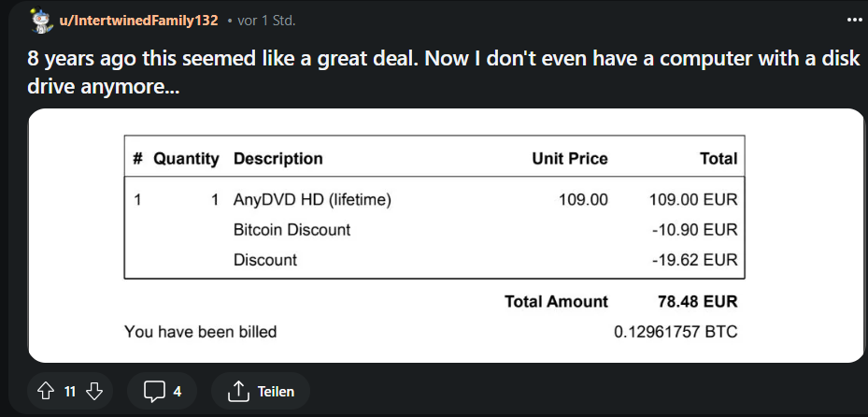Click the 'Bitcoin Discount' line in receipt

(292, 230)
